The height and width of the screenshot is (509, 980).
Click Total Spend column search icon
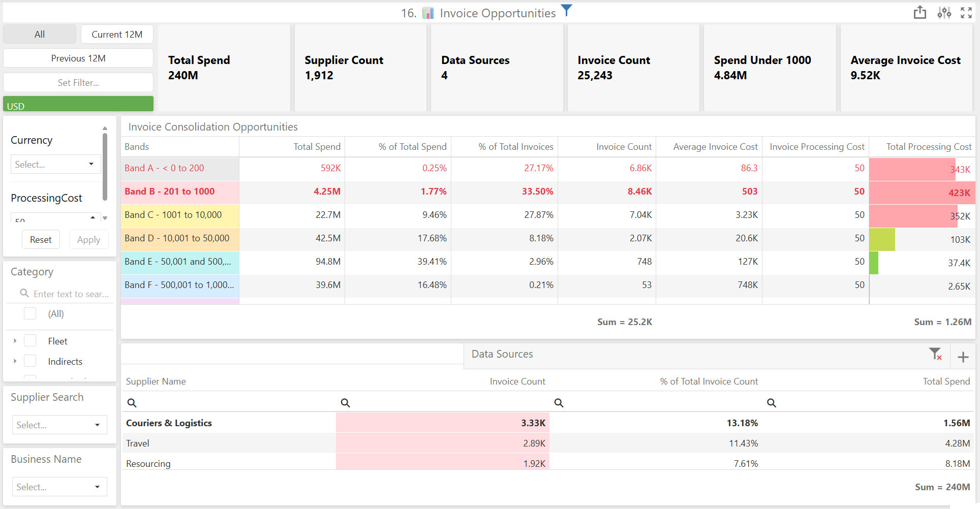[x=772, y=403]
